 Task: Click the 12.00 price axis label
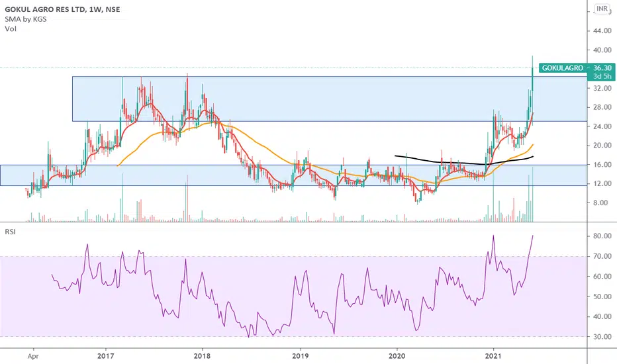pos(602,183)
